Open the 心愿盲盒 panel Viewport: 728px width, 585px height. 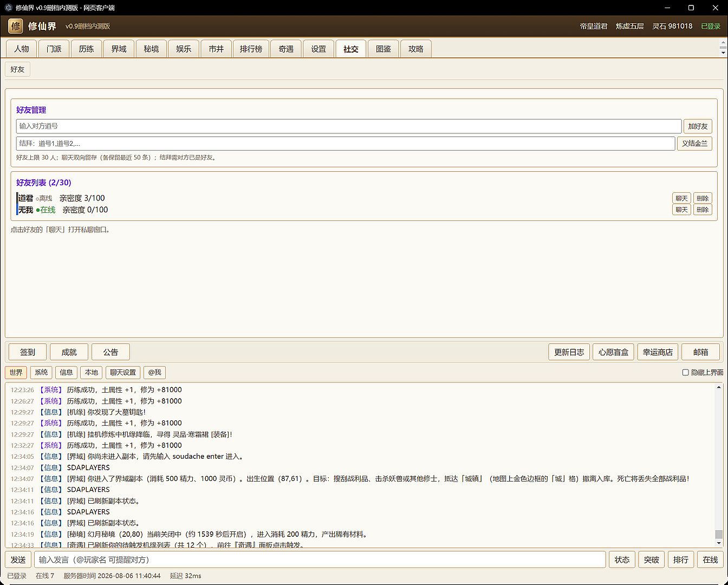tap(613, 352)
